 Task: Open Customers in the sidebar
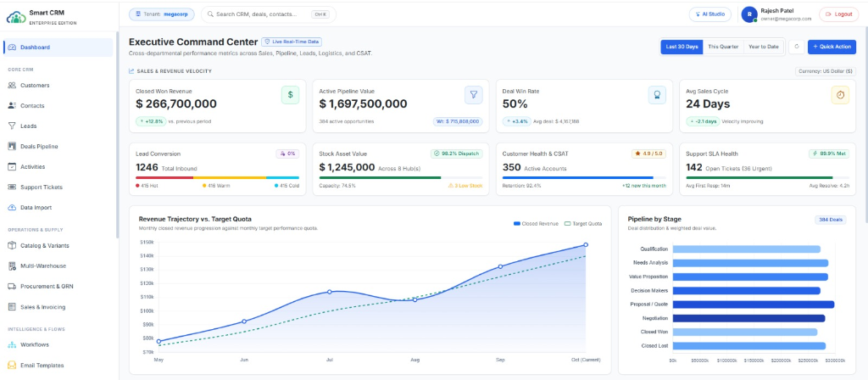click(58, 86)
